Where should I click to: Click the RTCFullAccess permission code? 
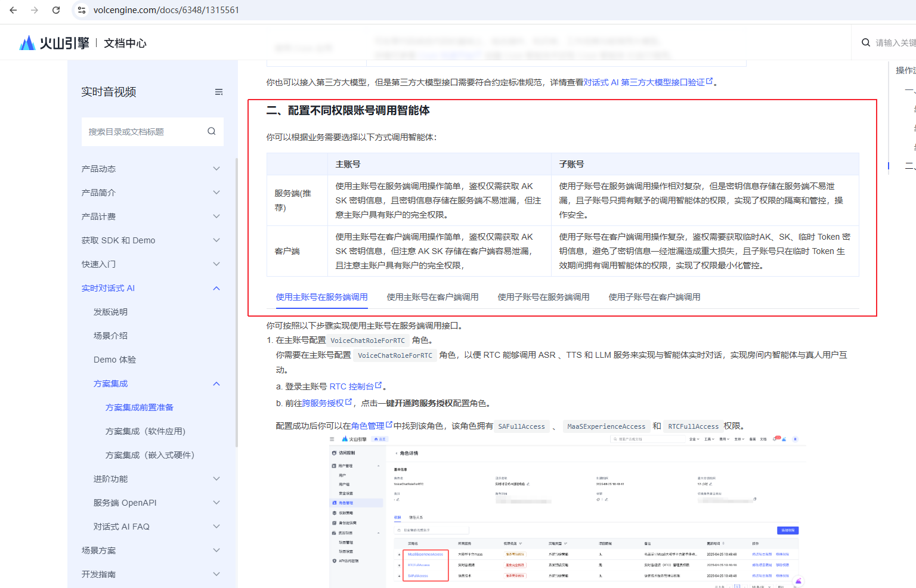693,426
